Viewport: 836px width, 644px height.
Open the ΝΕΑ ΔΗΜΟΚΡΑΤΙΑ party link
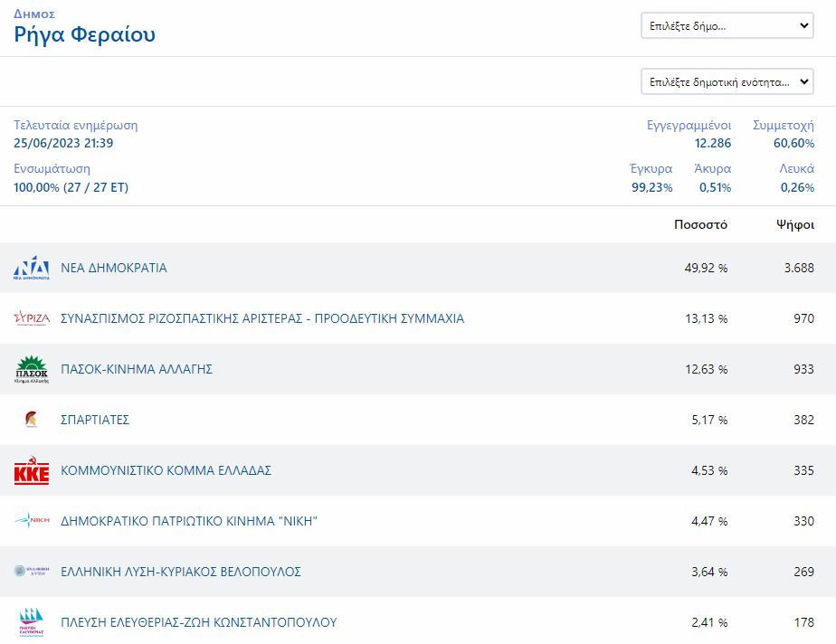click(113, 269)
